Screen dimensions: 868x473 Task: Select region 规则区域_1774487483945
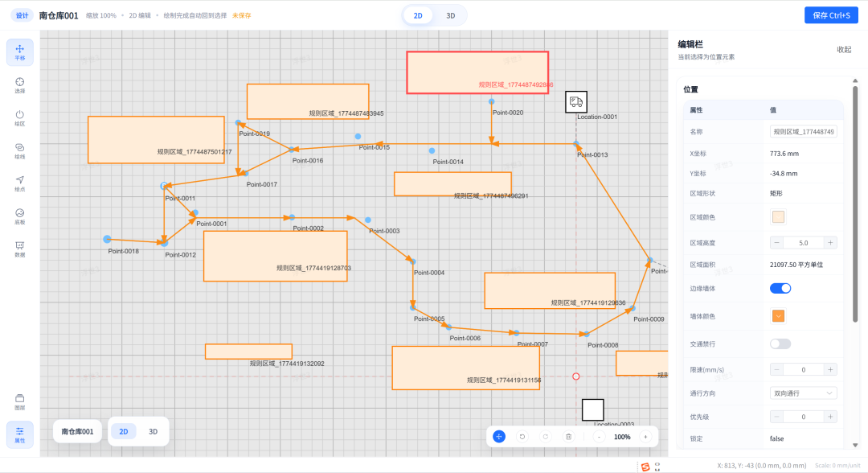[308, 101]
